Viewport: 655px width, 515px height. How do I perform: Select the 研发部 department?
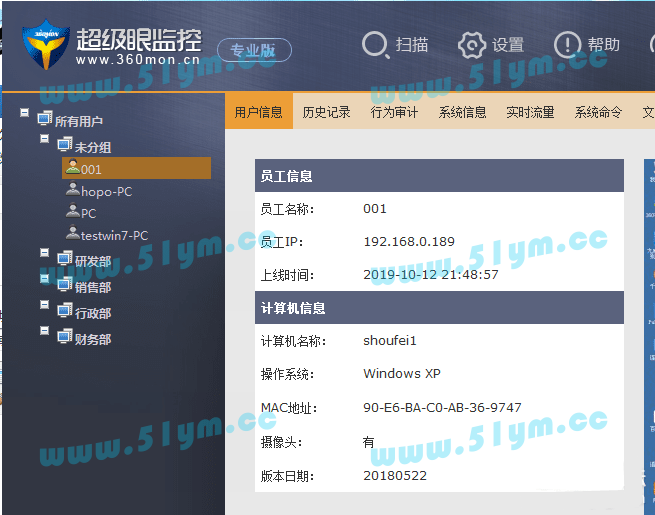[x=93, y=261]
